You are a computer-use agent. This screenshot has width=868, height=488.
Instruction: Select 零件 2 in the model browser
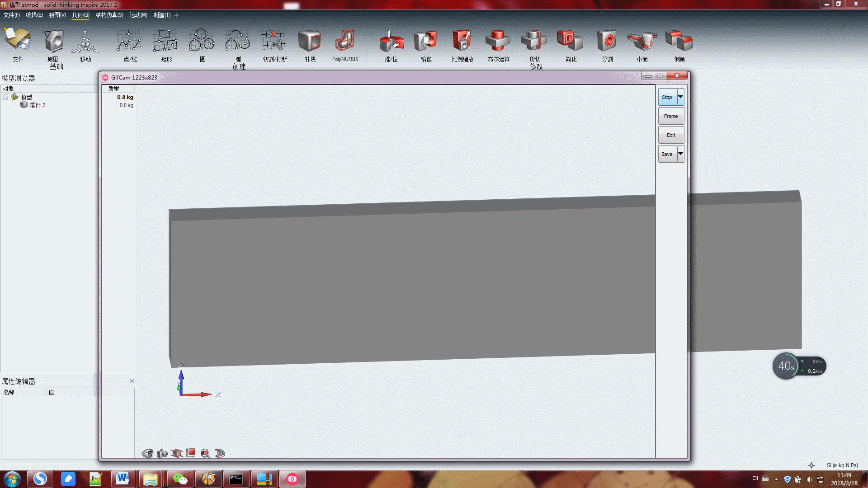pyautogui.click(x=37, y=105)
